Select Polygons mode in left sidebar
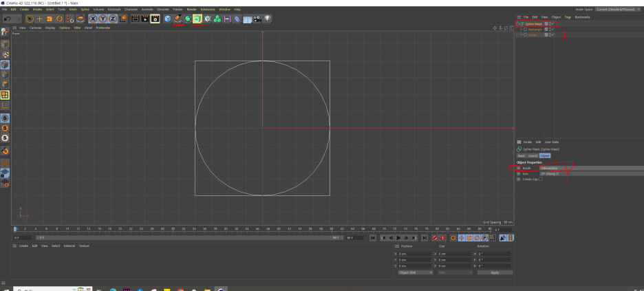This screenshot has height=291, width=644. (x=5, y=85)
